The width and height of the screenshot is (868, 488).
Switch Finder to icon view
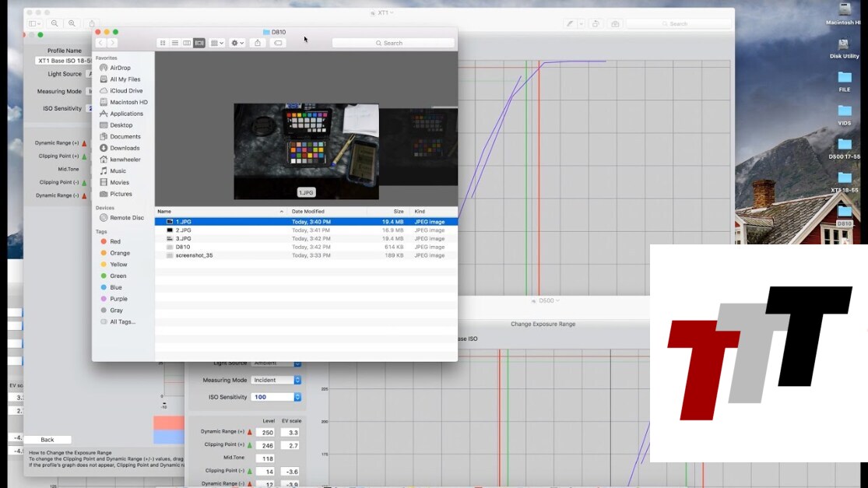tap(163, 43)
